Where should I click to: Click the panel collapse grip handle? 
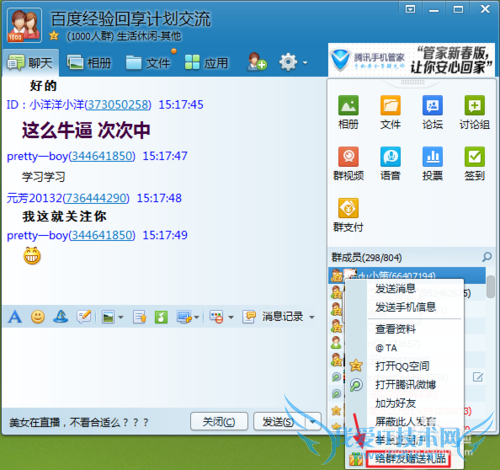(x=412, y=82)
